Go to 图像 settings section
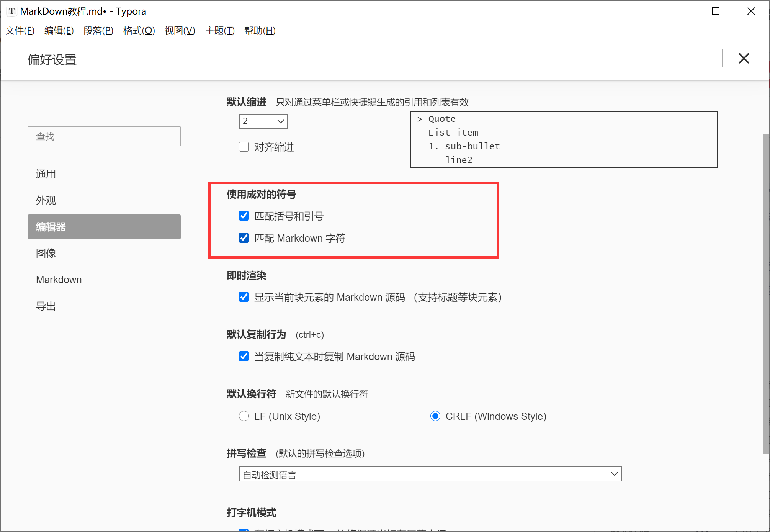The image size is (770, 532). coord(104,253)
